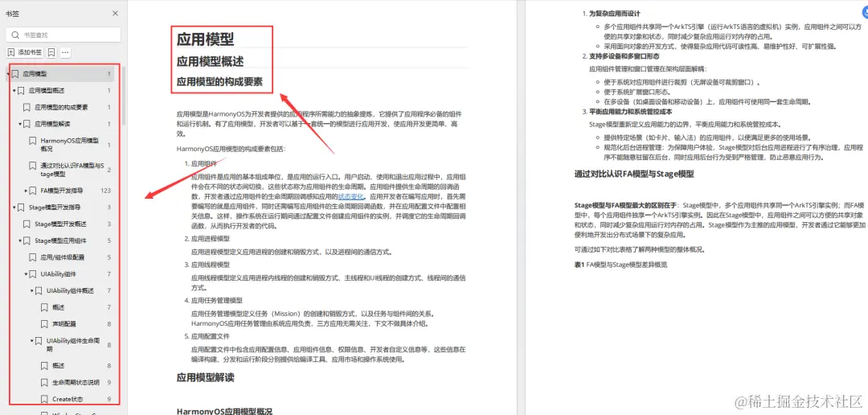Open 声明配置 bookmark text
The image size is (868, 415).
64,323
